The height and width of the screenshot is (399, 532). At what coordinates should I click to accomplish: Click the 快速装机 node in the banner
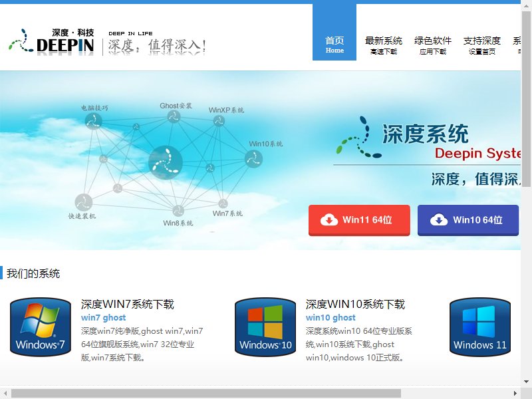84,202
